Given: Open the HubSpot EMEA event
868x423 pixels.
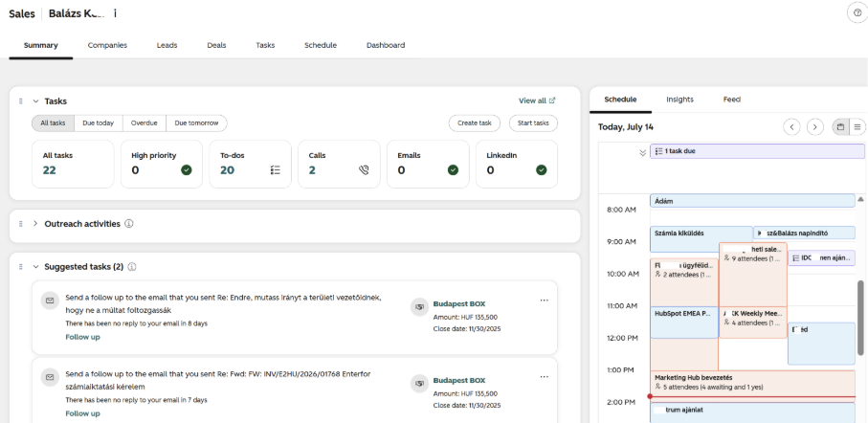Looking at the screenshot, I should coord(683,323).
